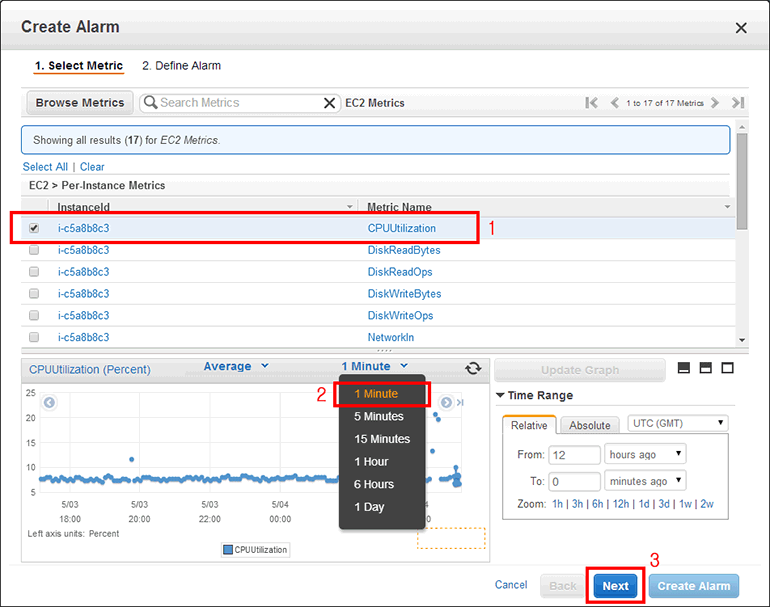Toggle the CPUUtilization legend color swatch
The width and height of the screenshot is (770, 607).
[x=229, y=550]
